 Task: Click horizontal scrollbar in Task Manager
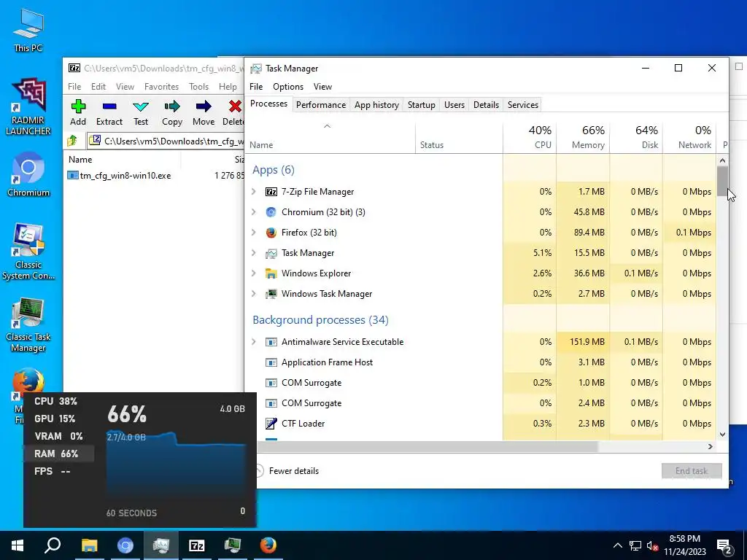tap(427, 447)
